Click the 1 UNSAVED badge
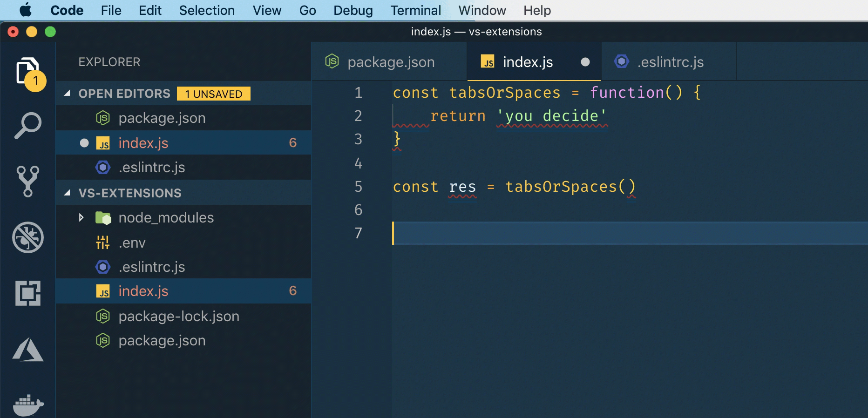The height and width of the screenshot is (418, 868). [214, 94]
